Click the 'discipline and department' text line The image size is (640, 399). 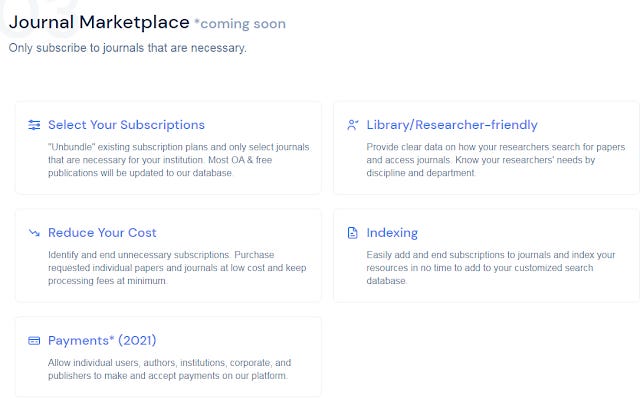421,173
